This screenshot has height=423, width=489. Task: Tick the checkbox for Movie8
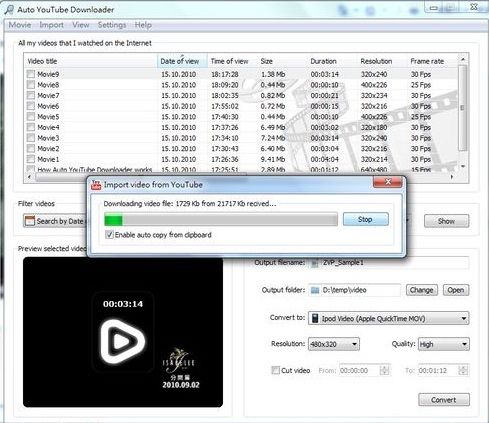tap(31, 85)
